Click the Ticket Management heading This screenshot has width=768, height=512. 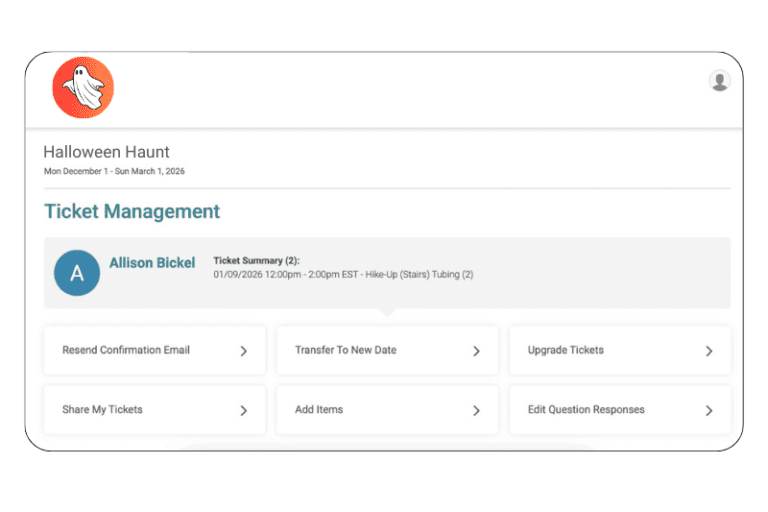pyautogui.click(x=132, y=212)
